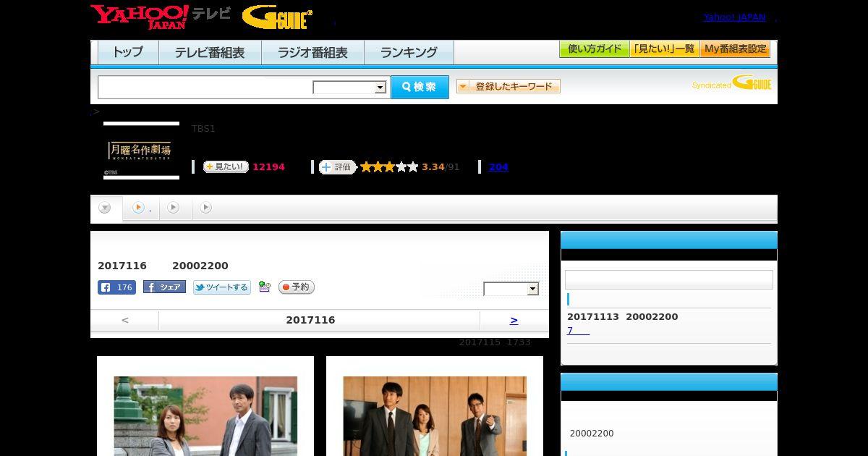Click the Syndicated G-GUIDE badge
Image resolution: width=868 pixels, height=456 pixels.
click(x=731, y=83)
